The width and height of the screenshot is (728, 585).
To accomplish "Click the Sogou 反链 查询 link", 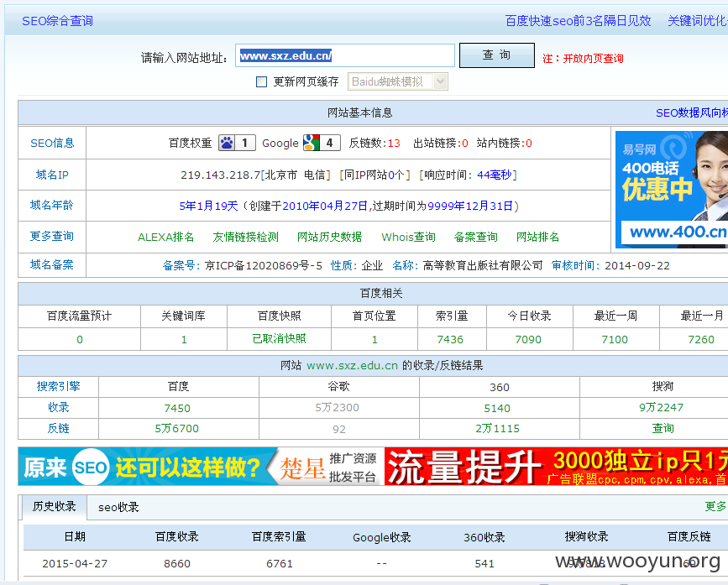I will 663,428.
